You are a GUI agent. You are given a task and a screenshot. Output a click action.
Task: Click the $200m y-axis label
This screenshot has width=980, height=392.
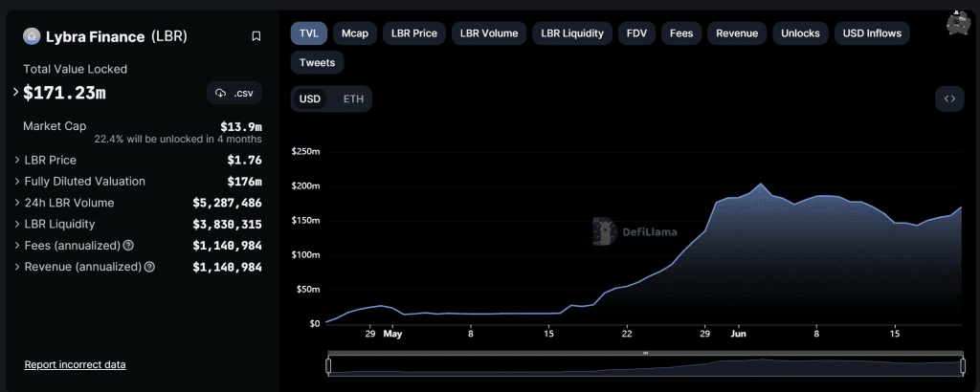point(305,186)
